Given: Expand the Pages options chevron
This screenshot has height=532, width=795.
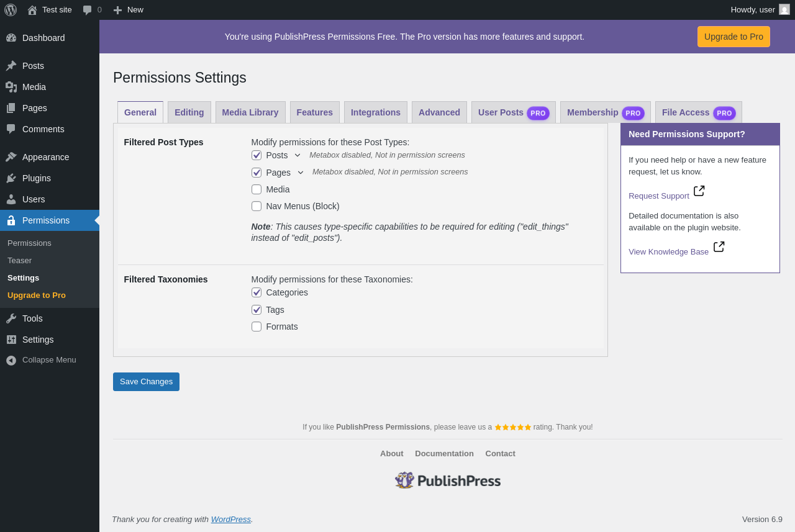Looking at the screenshot, I should (301, 173).
